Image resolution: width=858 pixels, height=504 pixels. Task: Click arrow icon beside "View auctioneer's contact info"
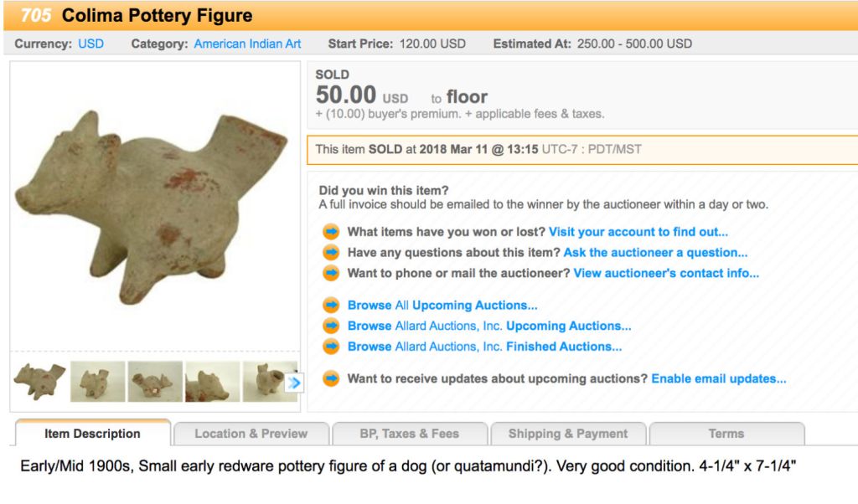coord(331,273)
